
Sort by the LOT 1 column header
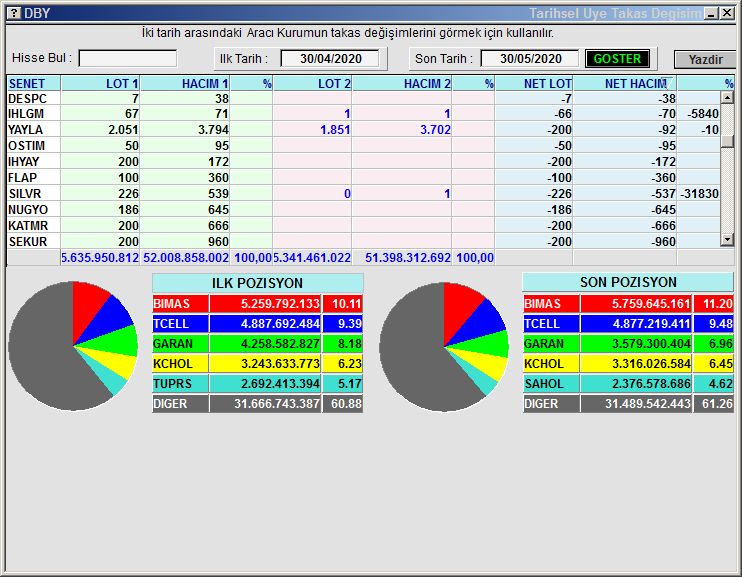click(x=100, y=84)
